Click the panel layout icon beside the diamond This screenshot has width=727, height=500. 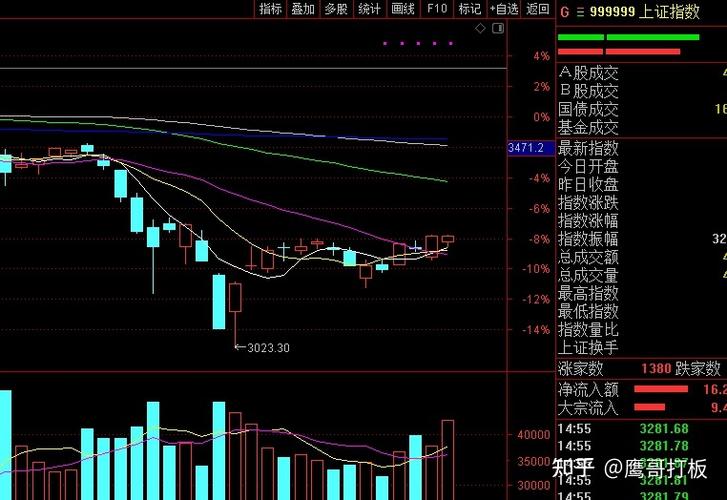click(494, 29)
